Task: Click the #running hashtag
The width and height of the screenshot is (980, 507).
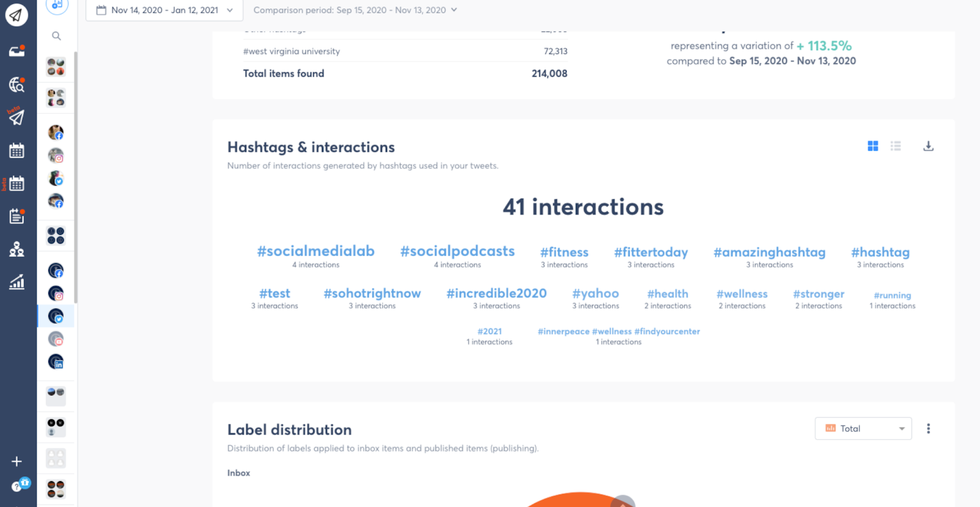Action: pyautogui.click(x=892, y=295)
